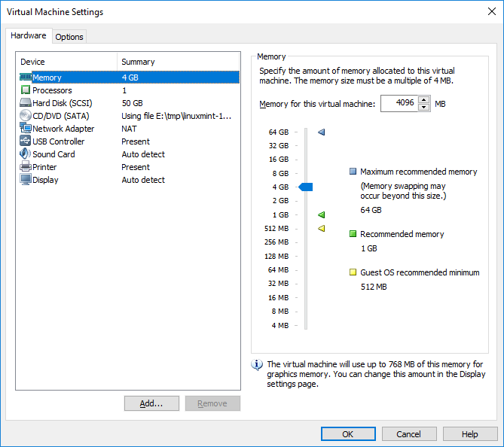Click blue Maximum recommended memory legend square

pyautogui.click(x=353, y=172)
